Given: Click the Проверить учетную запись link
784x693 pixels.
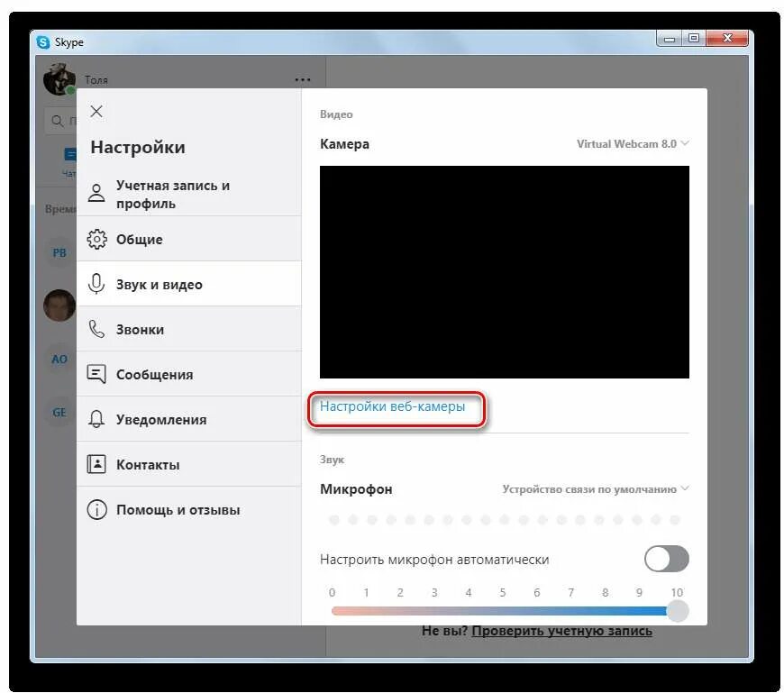Looking at the screenshot, I should [x=562, y=631].
